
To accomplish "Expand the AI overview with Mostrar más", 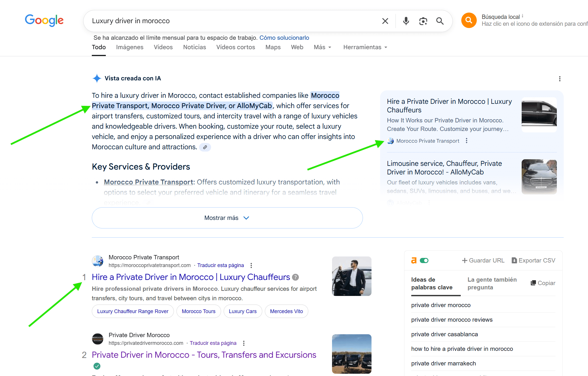I will click(x=227, y=218).
